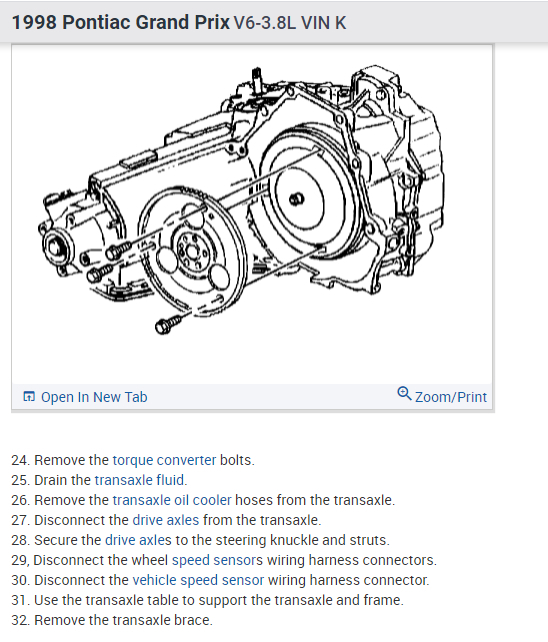Click the Zoom/Print magnifier icon
This screenshot has width=548, height=642.
coord(404,393)
